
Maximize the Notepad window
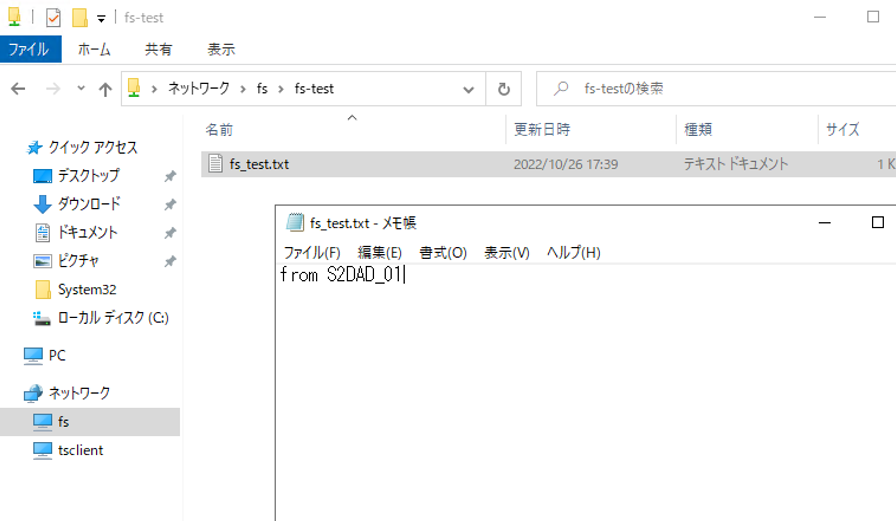(878, 222)
